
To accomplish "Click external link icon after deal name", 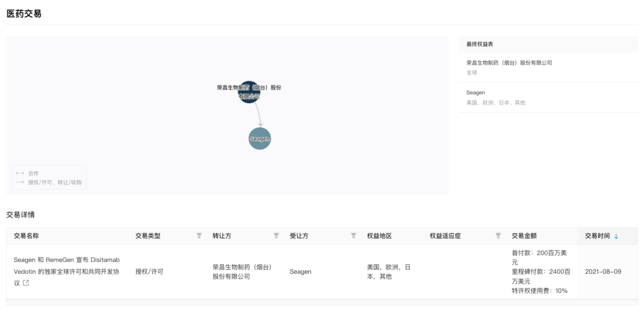I will tap(26, 283).
